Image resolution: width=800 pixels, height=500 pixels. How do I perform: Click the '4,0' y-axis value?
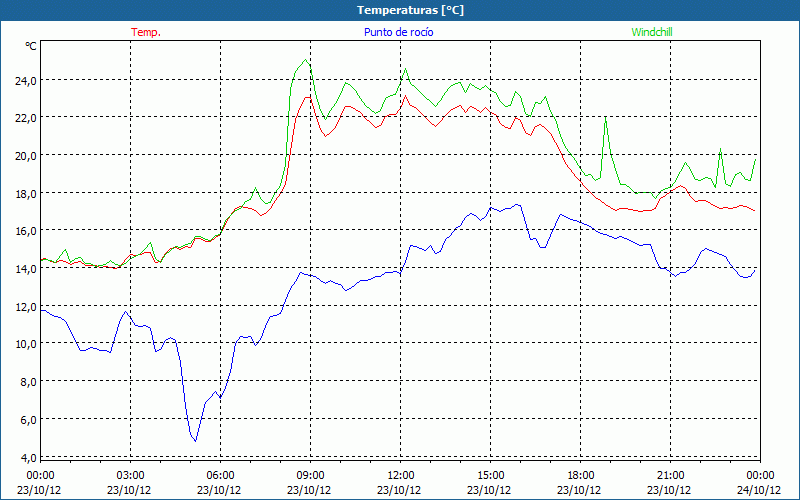30,457
